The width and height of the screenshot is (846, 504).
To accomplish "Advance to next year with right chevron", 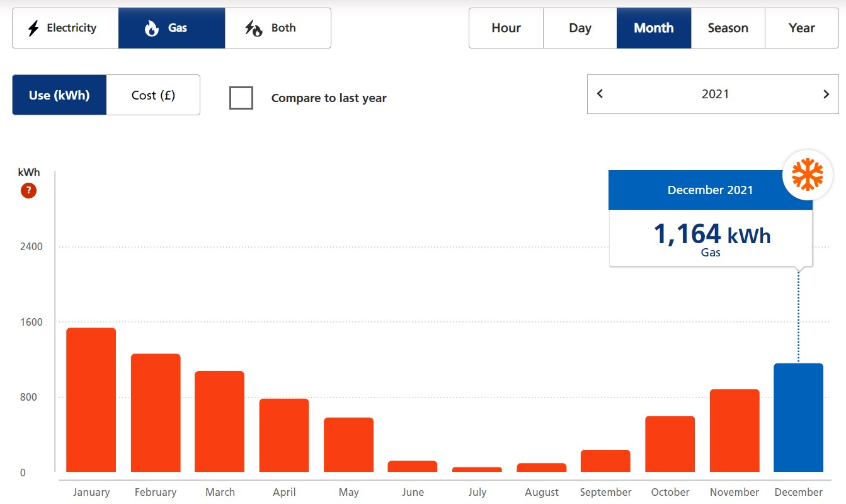I will tap(826, 94).
